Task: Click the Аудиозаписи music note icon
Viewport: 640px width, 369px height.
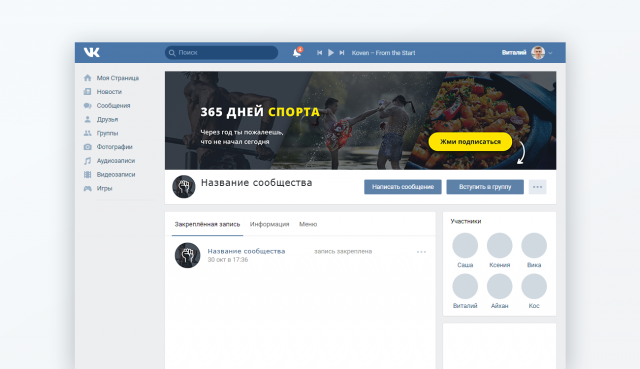Action: [87, 160]
